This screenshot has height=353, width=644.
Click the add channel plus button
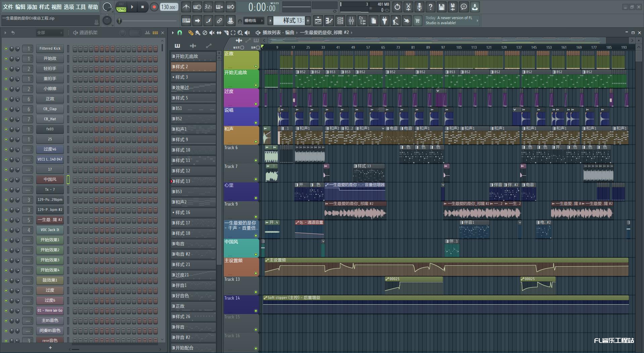(x=50, y=348)
